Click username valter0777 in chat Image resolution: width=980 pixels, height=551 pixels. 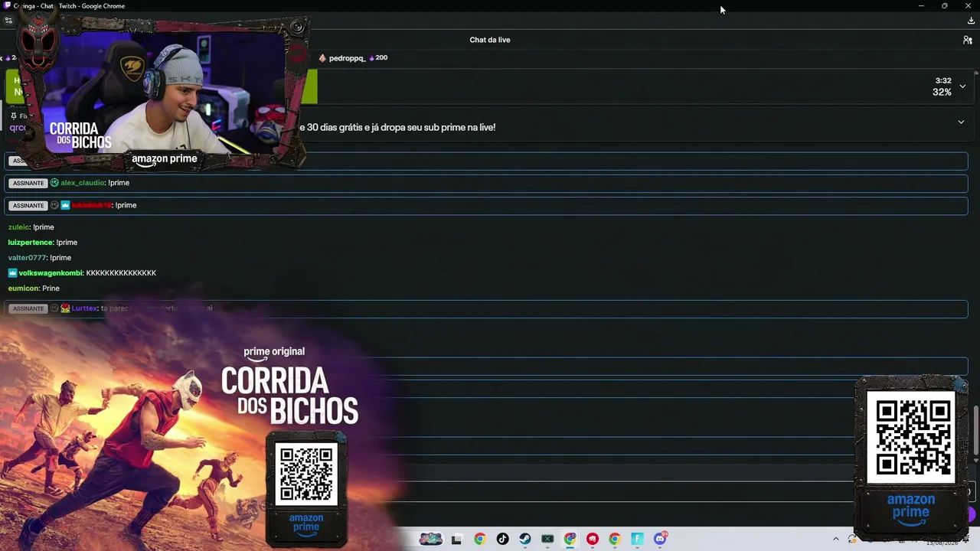[28, 258]
